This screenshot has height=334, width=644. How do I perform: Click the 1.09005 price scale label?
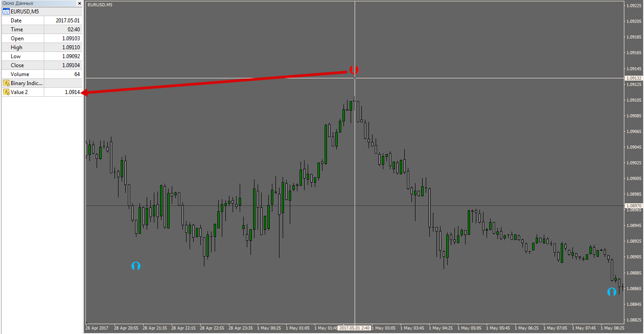[x=635, y=179]
